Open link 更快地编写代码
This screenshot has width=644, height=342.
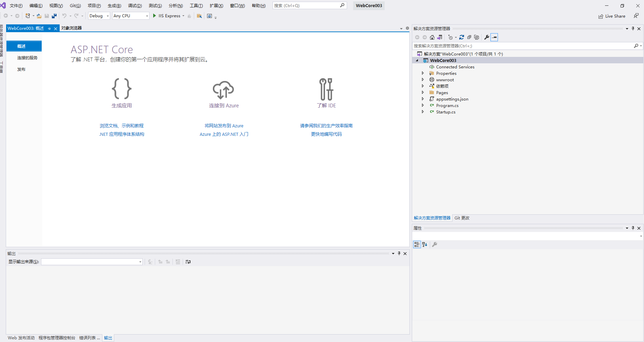point(326,134)
